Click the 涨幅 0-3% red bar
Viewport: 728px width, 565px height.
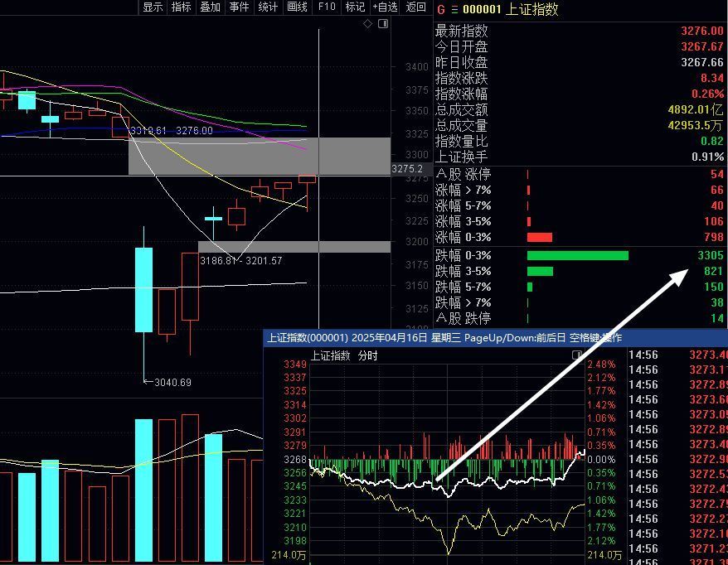coord(539,238)
